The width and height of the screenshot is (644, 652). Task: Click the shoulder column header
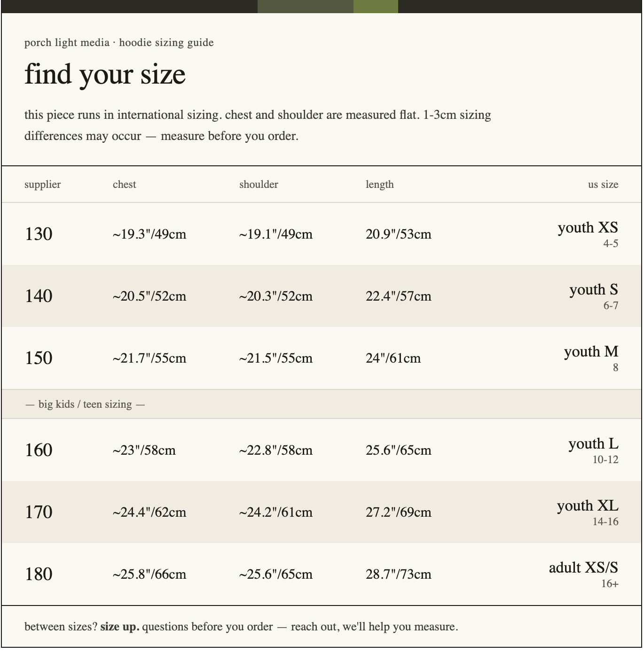(x=259, y=185)
